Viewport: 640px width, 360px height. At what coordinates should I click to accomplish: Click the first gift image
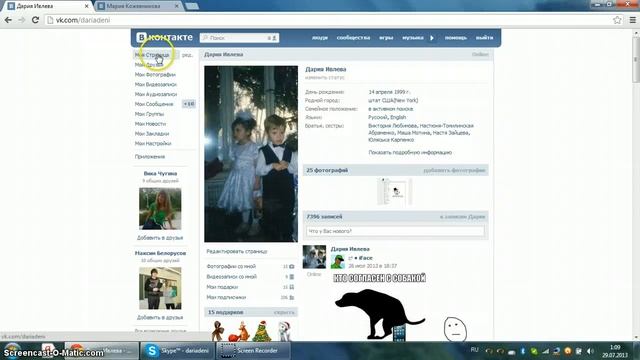point(218,331)
